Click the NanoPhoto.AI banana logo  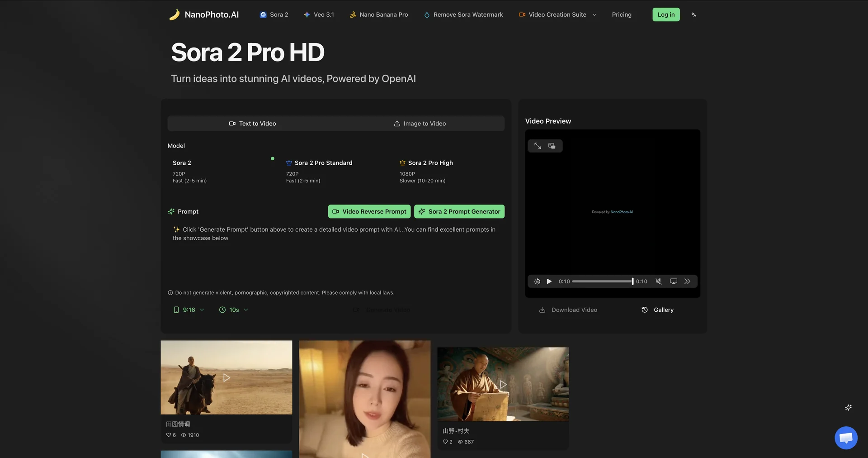[174, 14]
